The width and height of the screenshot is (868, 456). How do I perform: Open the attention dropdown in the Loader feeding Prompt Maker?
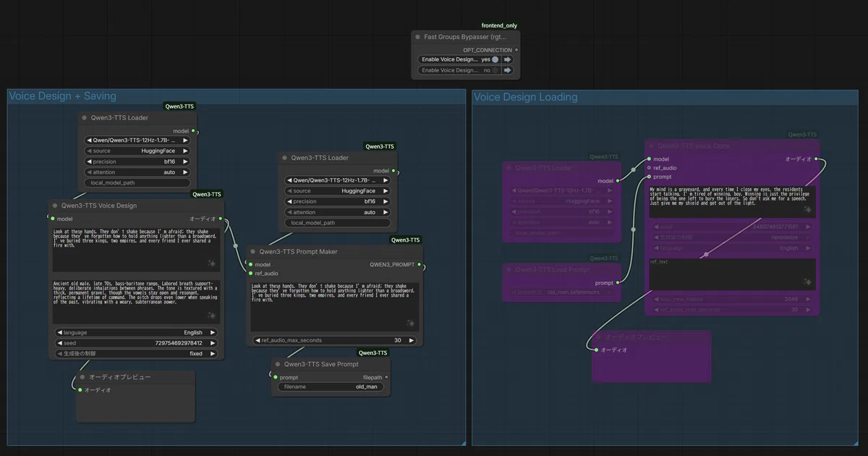click(338, 212)
